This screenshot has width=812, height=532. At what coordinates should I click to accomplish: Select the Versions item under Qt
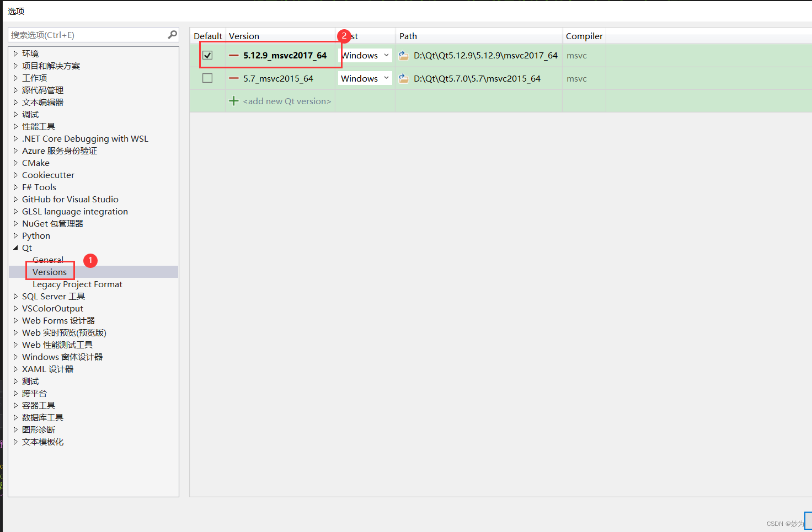tap(50, 272)
